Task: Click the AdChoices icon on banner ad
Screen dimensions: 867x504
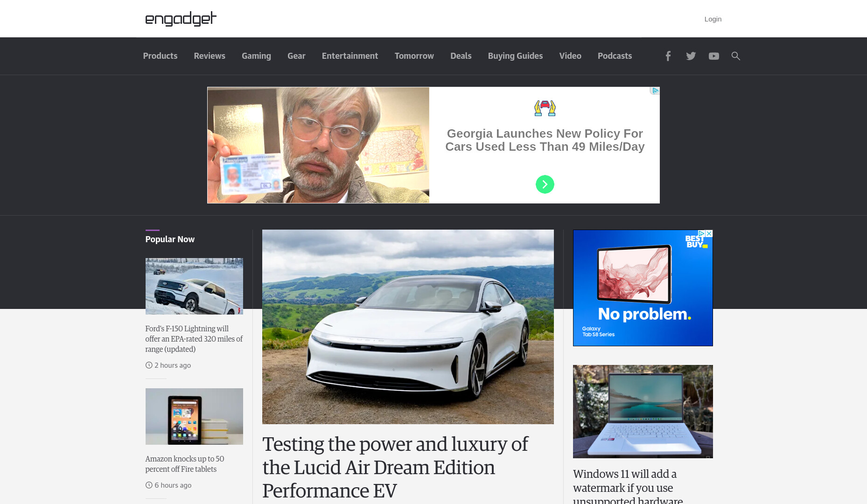Action: pyautogui.click(x=655, y=91)
